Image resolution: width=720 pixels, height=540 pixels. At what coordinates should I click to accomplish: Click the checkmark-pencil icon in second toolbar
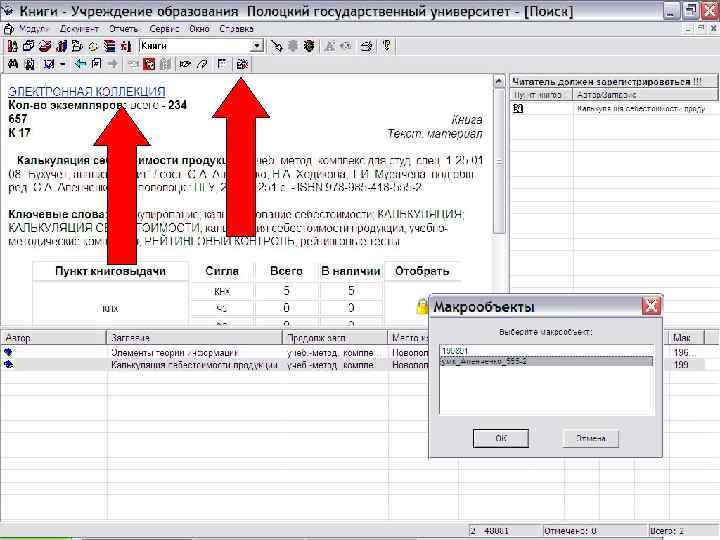pos(185,64)
